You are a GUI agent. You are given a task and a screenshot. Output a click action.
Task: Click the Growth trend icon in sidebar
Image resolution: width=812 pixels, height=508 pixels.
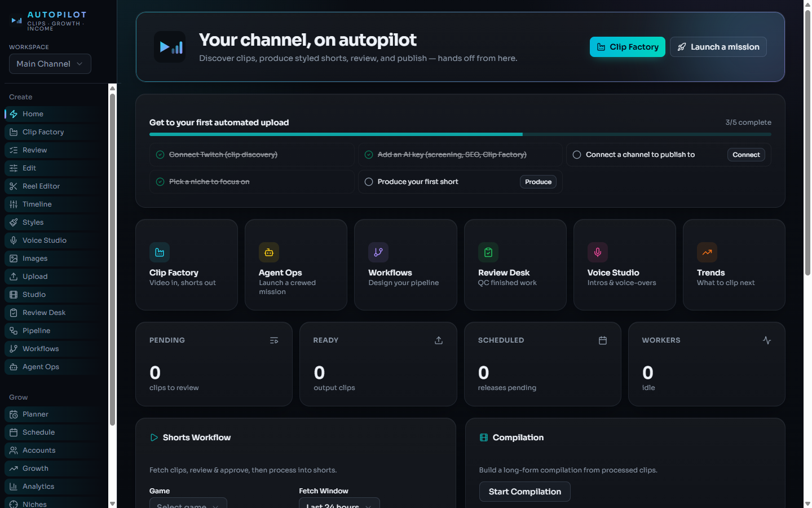pyautogui.click(x=14, y=468)
